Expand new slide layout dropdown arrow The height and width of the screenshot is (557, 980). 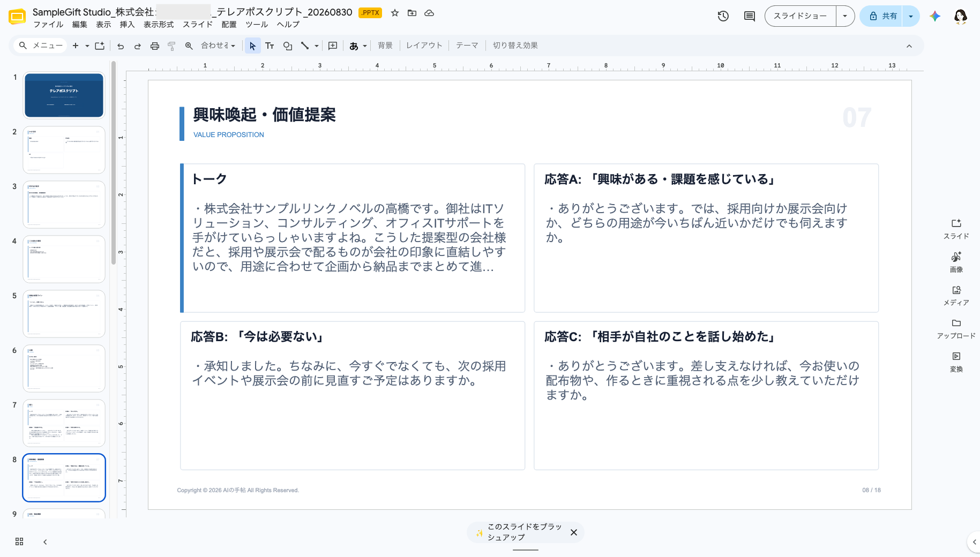click(87, 46)
